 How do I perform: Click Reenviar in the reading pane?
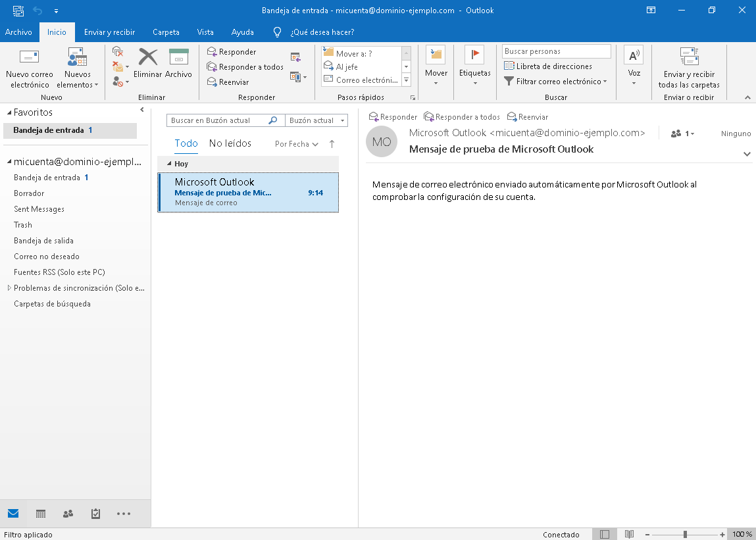[x=528, y=117]
